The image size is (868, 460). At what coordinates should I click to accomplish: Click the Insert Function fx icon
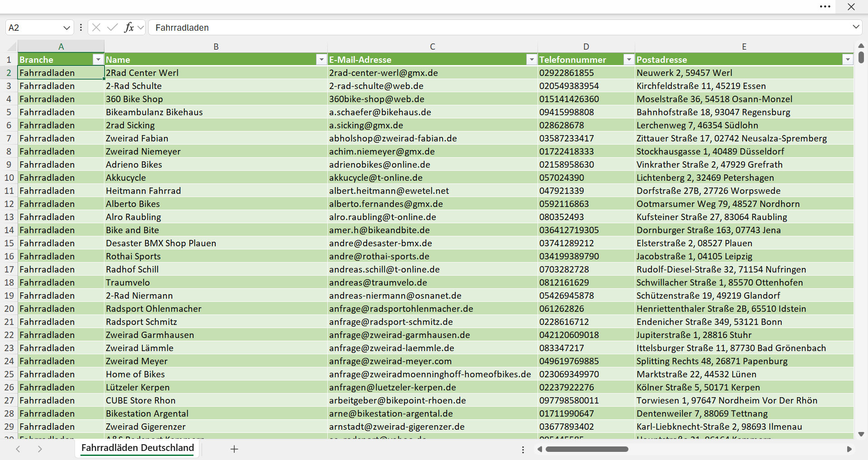pyautogui.click(x=129, y=28)
